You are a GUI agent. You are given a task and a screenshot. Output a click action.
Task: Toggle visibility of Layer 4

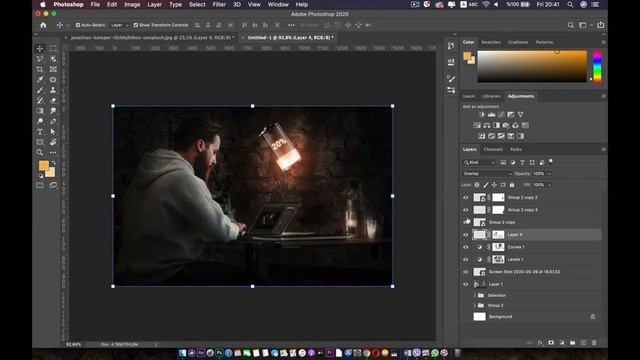[466, 235]
